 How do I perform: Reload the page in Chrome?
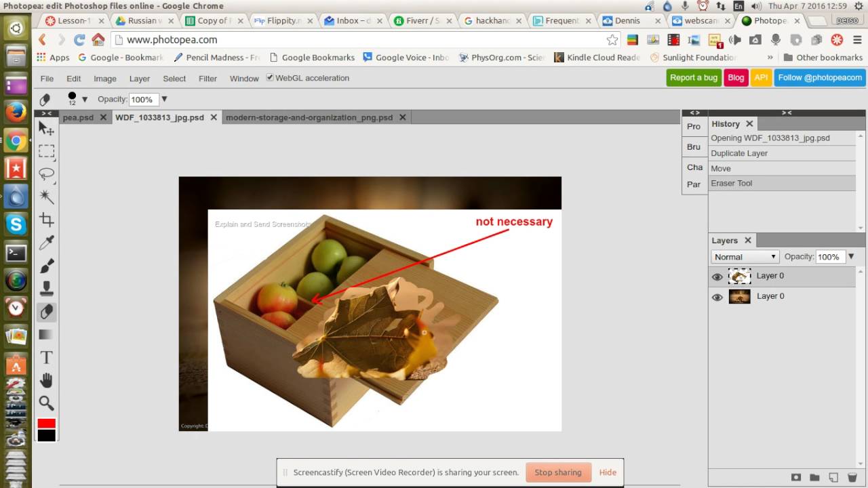point(79,39)
